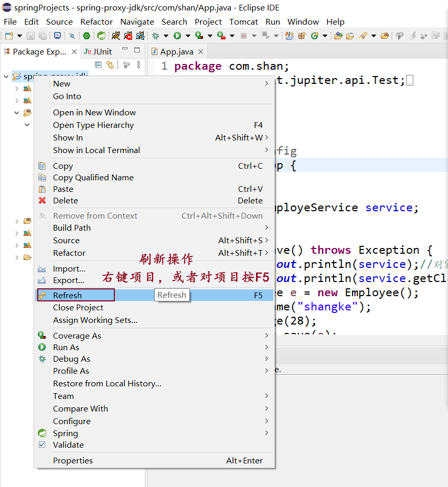Expand the Debug As submenu

coord(155,359)
